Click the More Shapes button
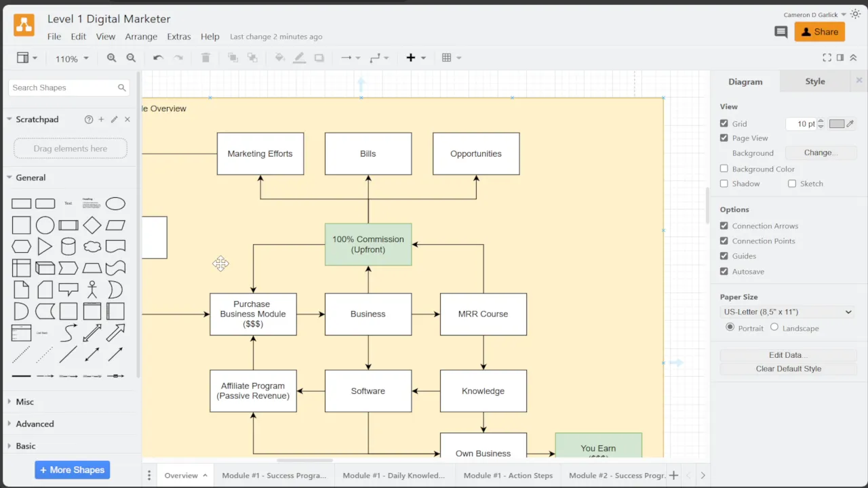Viewport: 868px width, 488px height. [72, 470]
